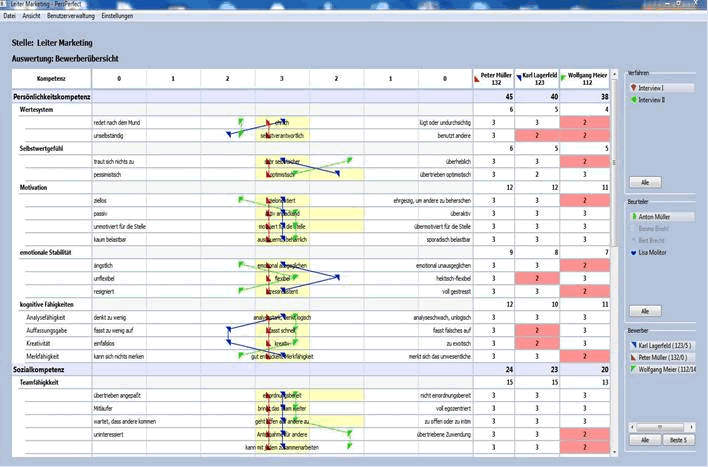Select applicant Karl Lagerfeld (123/5)
Image resolution: width=708 pixels, height=467 pixels.
coord(661,346)
